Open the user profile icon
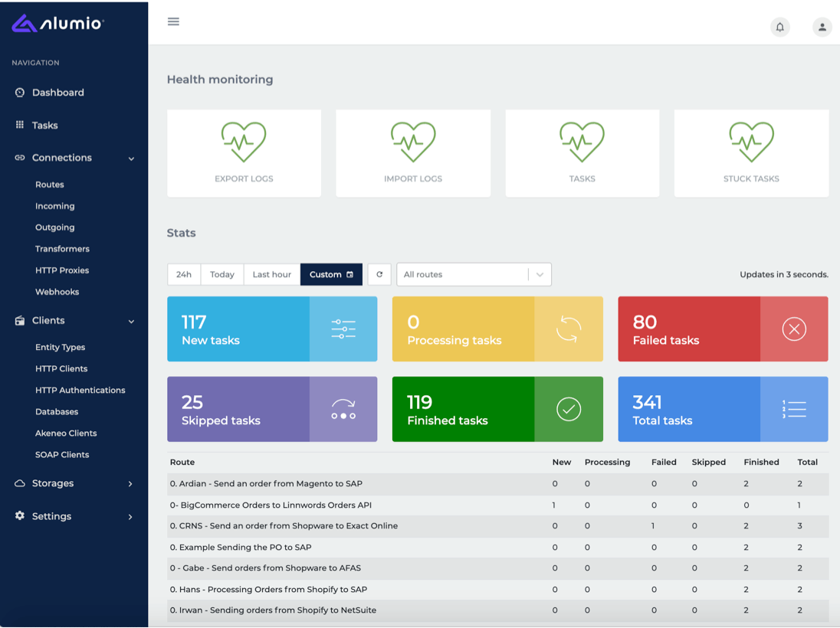The height and width of the screenshot is (628, 840). 822,27
